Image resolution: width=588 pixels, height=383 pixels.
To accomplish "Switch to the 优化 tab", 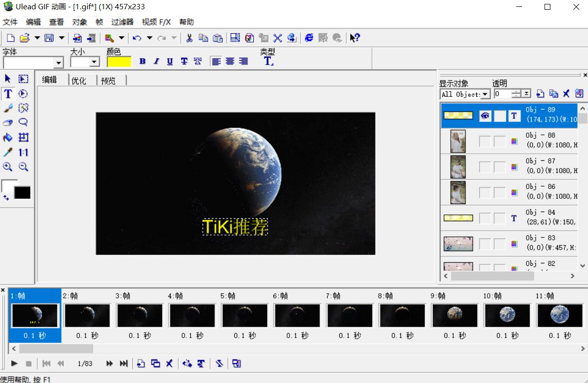I will pyautogui.click(x=79, y=81).
